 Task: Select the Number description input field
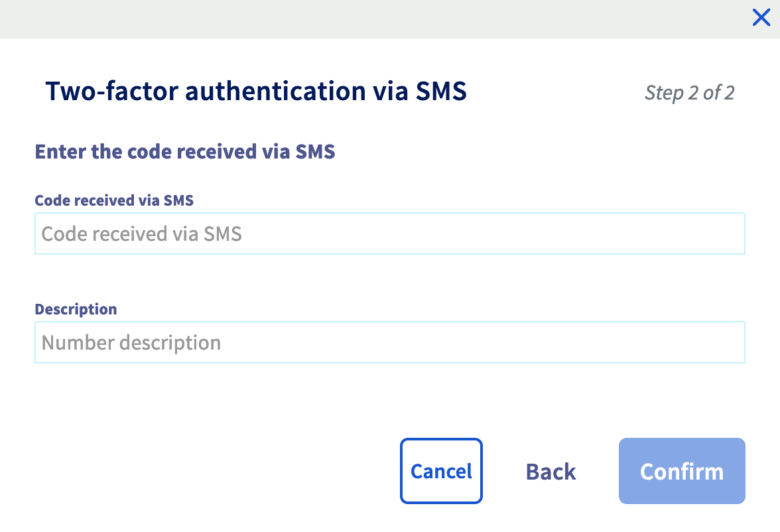390,342
